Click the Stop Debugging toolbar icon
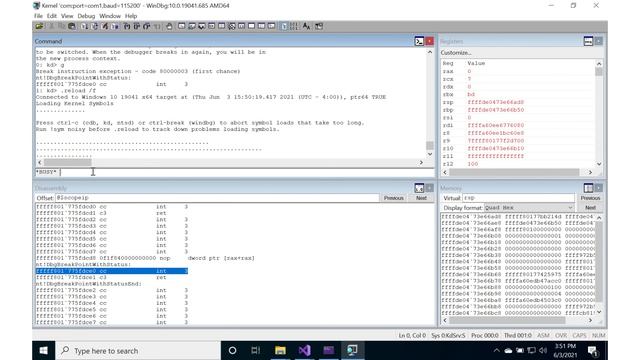Image resolution: width=640 pixels, height=360 pixels. 105,27
